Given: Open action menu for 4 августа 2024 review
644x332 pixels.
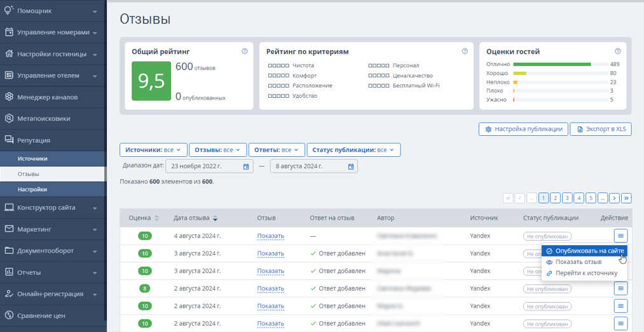Looking at the screenshot, I should tap(620, 236).
